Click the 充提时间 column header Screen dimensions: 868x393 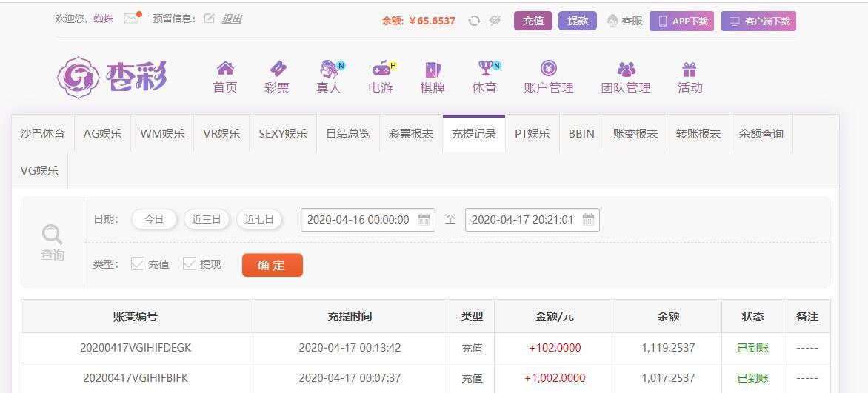pos(350,317)
